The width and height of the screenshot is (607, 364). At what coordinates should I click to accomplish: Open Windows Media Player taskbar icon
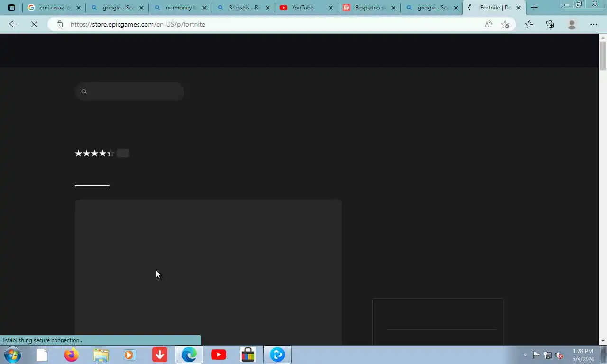pyautogui.click(x=129, y=355)
